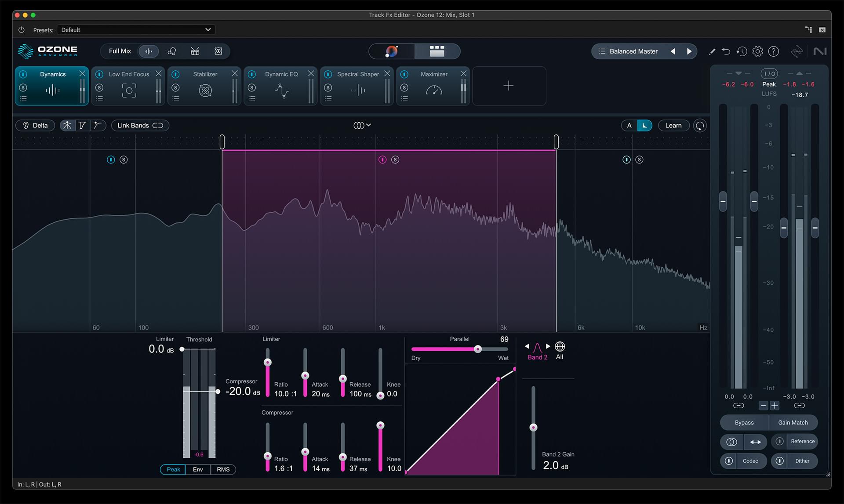The height and width of the screenshot is (504, 844).
Task: Select Full Mix stem focus
Action: pos(120,51)
